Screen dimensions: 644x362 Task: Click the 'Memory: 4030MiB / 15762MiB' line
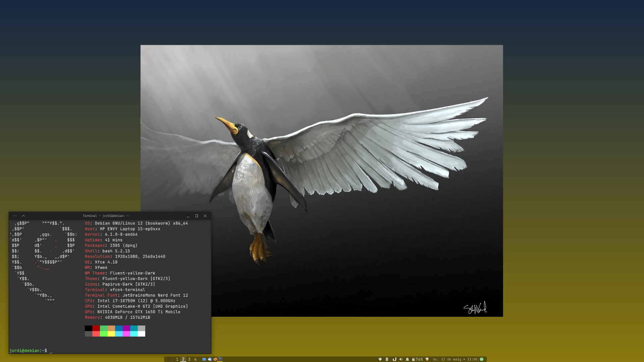(x=117, y=317)
